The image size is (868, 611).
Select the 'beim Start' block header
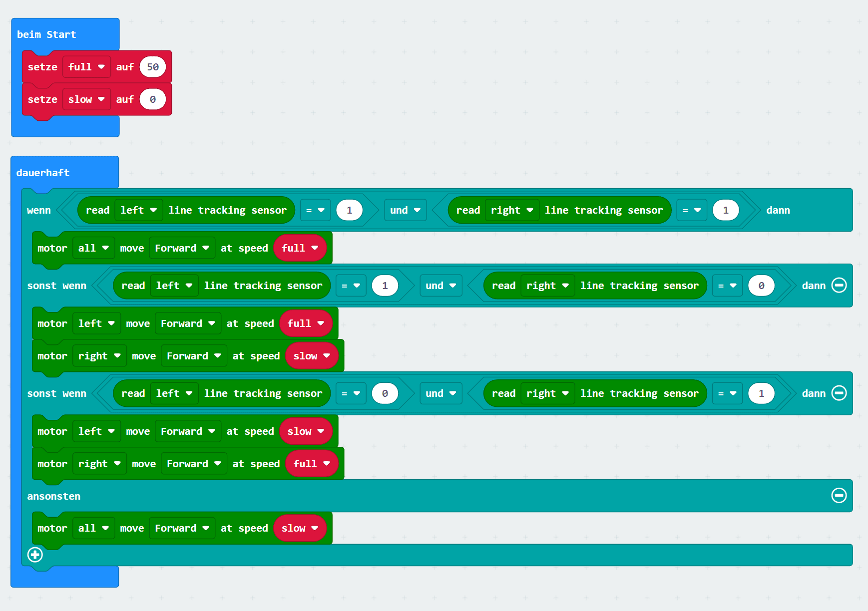coord(46,34)
